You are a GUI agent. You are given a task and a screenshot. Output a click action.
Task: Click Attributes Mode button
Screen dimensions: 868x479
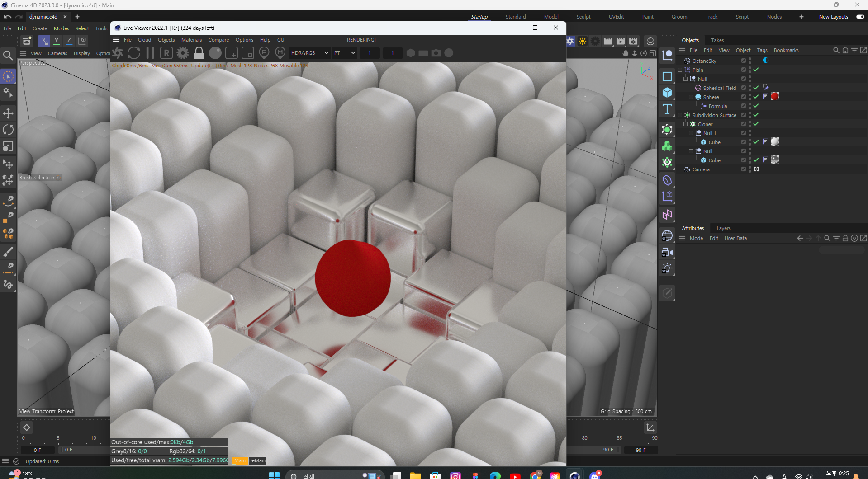(x=696, y=238)
